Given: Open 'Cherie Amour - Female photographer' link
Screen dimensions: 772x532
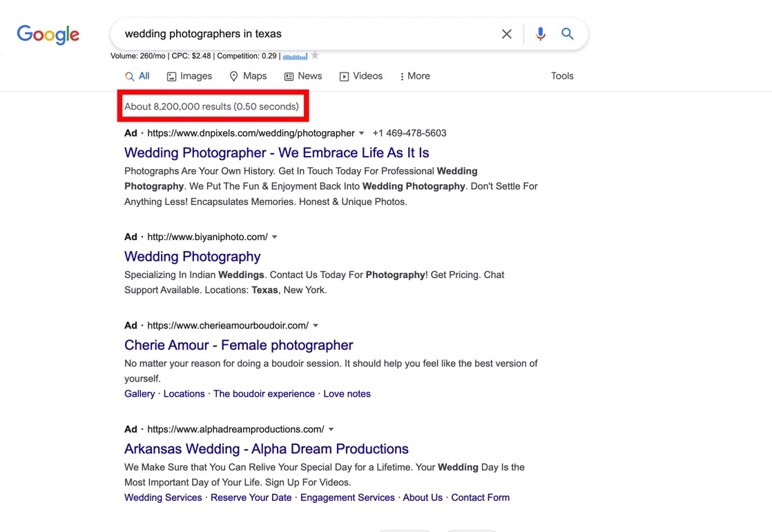Looking at the screenshot, I should coord(239,345).
